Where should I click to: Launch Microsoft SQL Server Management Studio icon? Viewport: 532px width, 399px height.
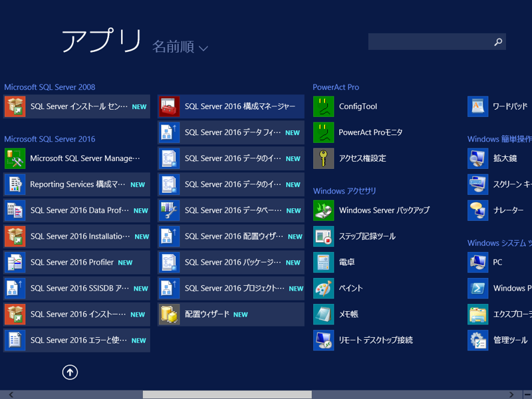pos(15,158)
